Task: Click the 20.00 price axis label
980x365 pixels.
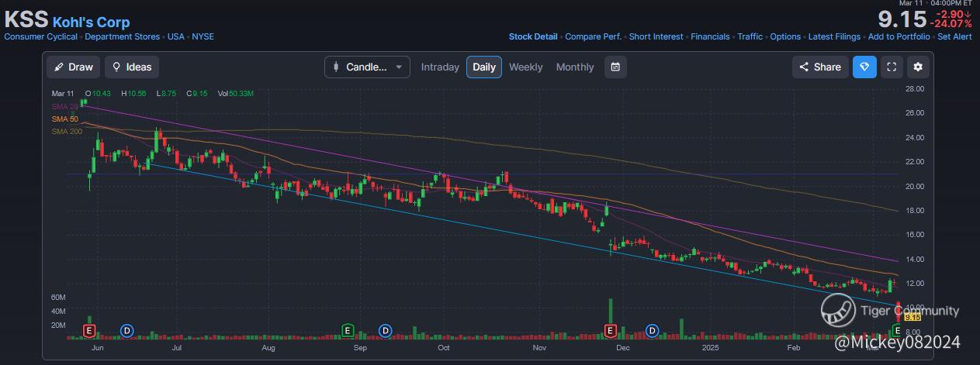Action: [914, 186]
